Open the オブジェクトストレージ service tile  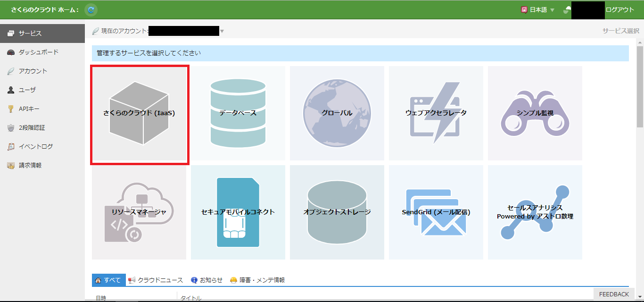[x=337, y=212]
